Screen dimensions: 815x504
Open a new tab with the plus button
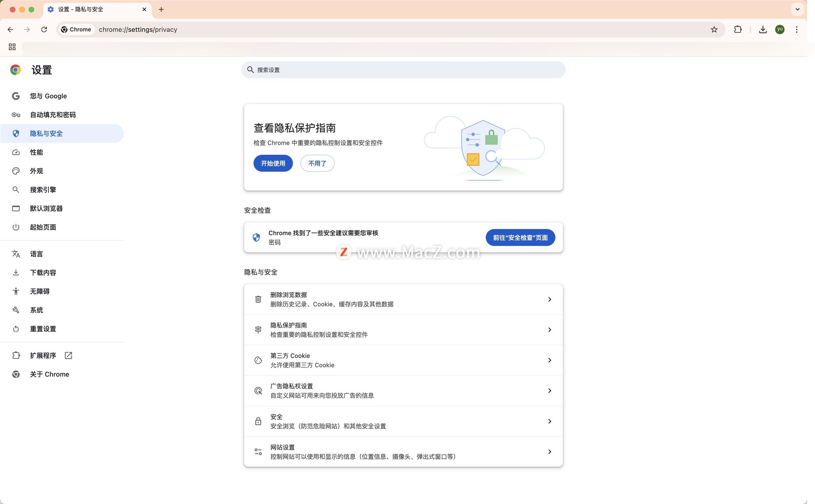(161, 9)
